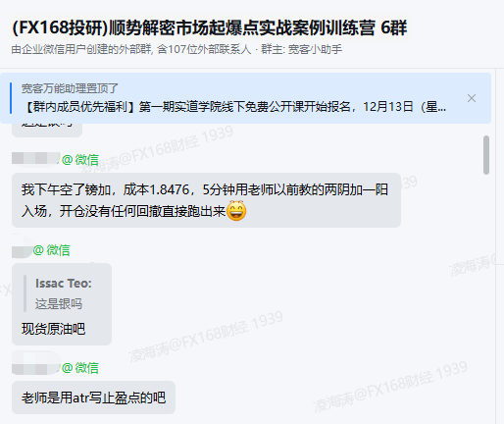Select the message 老师是用atr写止盈点的吧
Screen dimensions: 504x424
tap(93, 397)
